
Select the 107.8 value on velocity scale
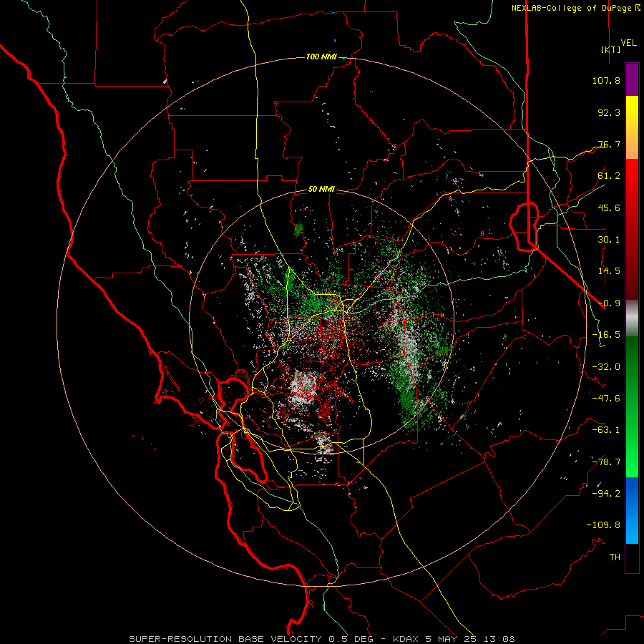click(x=606, y=80)
